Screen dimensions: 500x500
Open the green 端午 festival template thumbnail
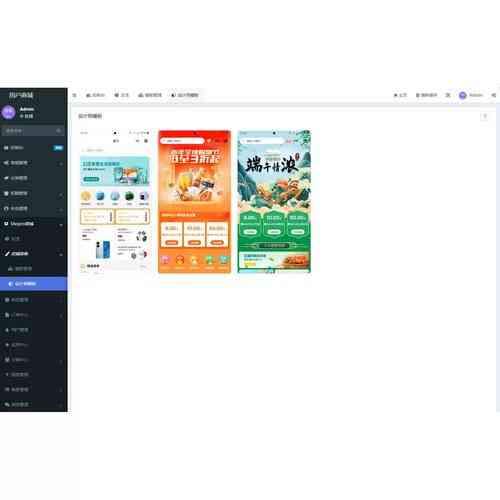274,202
